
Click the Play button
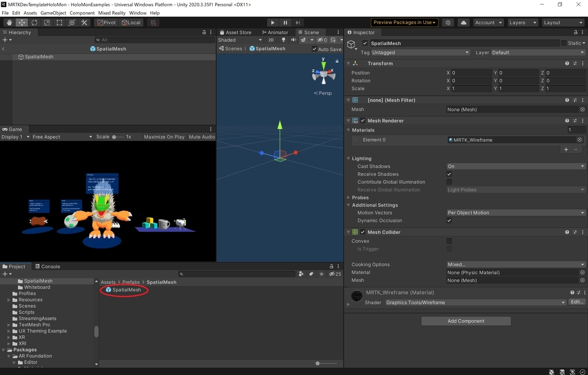click(273, 23)
